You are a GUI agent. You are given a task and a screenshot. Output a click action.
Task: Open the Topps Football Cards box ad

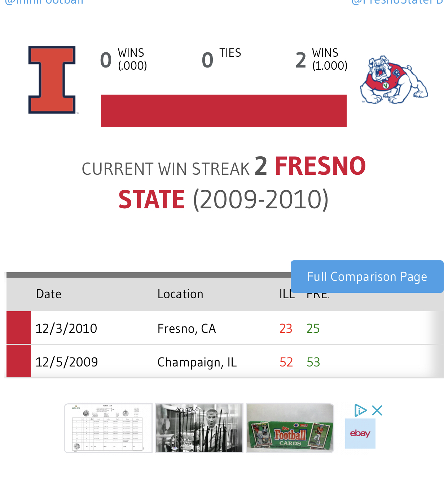point(290,428)
